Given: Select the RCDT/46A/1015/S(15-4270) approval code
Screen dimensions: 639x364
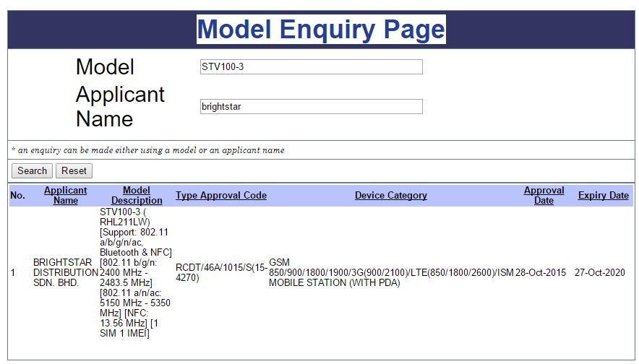Looking at the screenshot, I should coord(220,273).
